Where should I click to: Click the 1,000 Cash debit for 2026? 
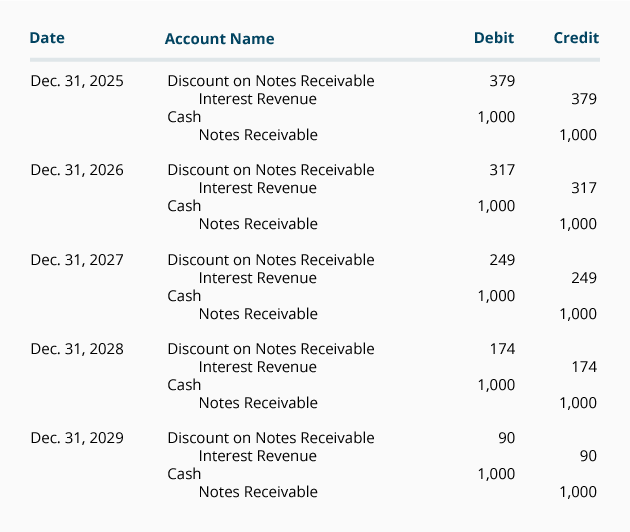[x=496, y=206]
